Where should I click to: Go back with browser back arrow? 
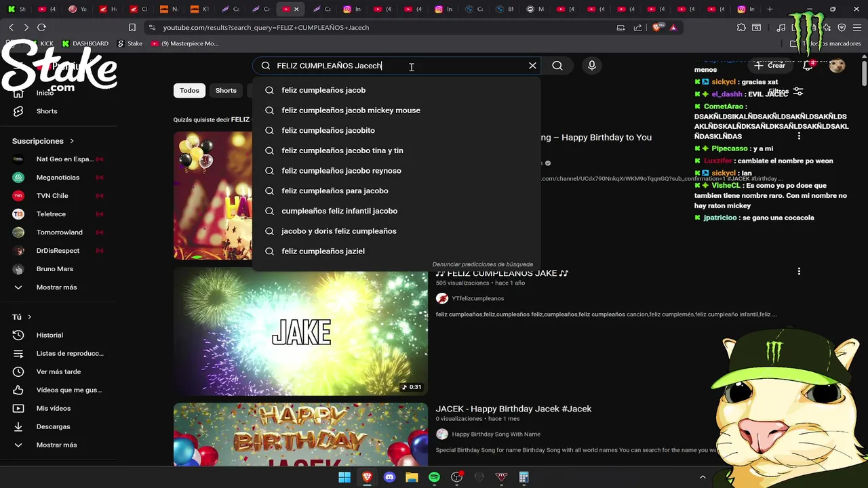[11, 27]
